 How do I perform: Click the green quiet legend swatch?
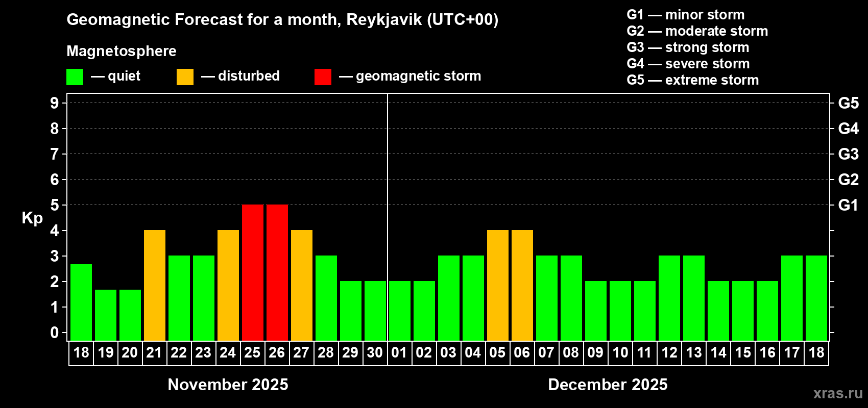[x=75, y=77]
